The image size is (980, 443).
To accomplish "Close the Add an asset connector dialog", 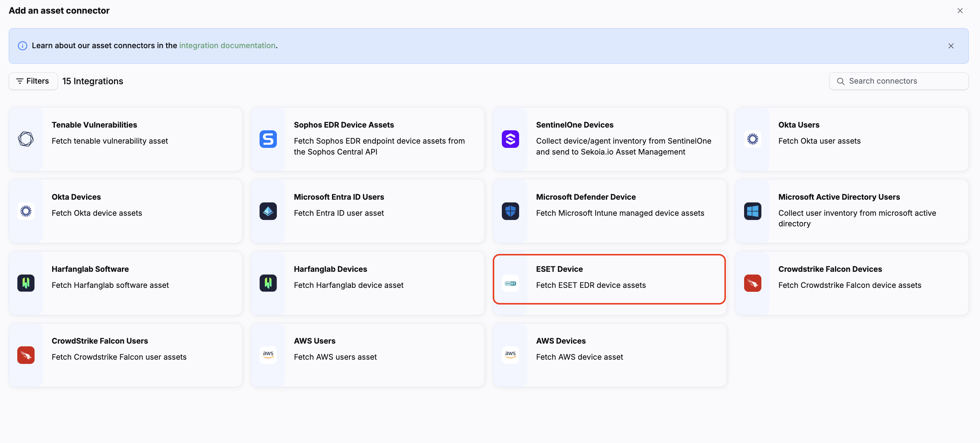I will (x=960, y=11).
